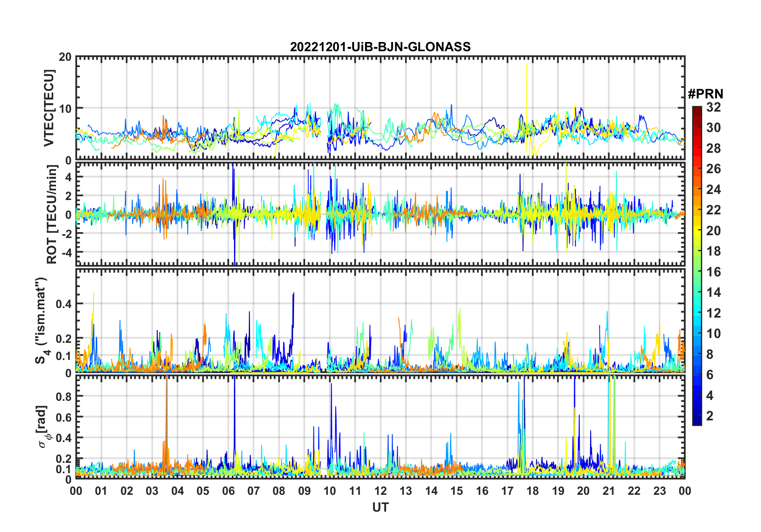This screenshot has width=761, height=532.
Task: Click VTEC axis tick label 20
Action: pos(66,57)
